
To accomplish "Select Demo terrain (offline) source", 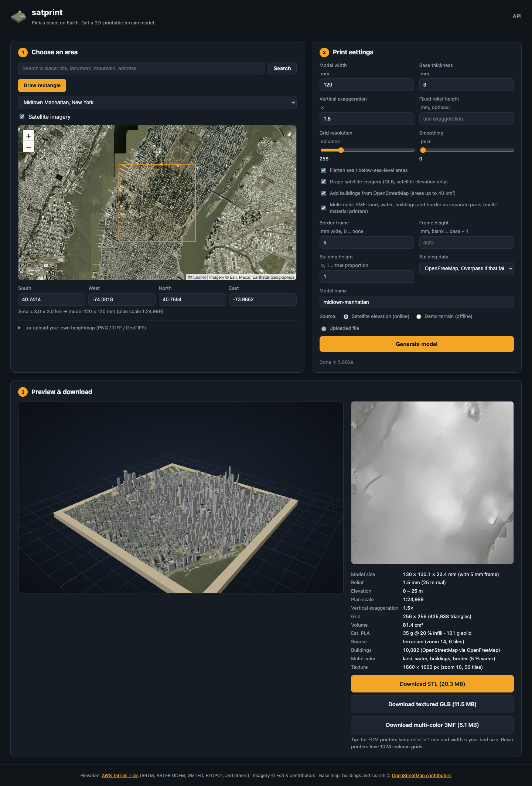I will (x=419, y=316).
